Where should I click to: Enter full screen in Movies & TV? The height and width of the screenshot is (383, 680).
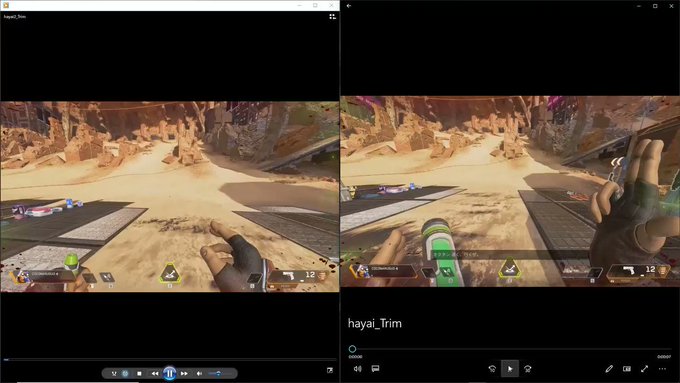(644, 369)
